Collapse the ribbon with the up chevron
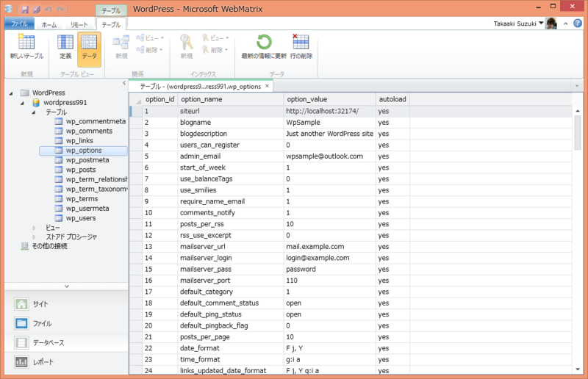The image size is (588, 379). tap(565, 24)
